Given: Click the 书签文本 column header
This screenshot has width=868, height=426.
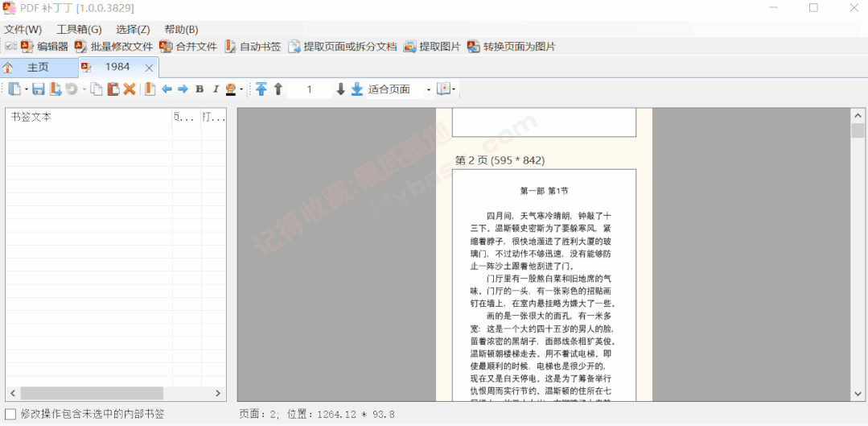Looking at the screenshot, I should pyautogui.click(x=89, y=117).
